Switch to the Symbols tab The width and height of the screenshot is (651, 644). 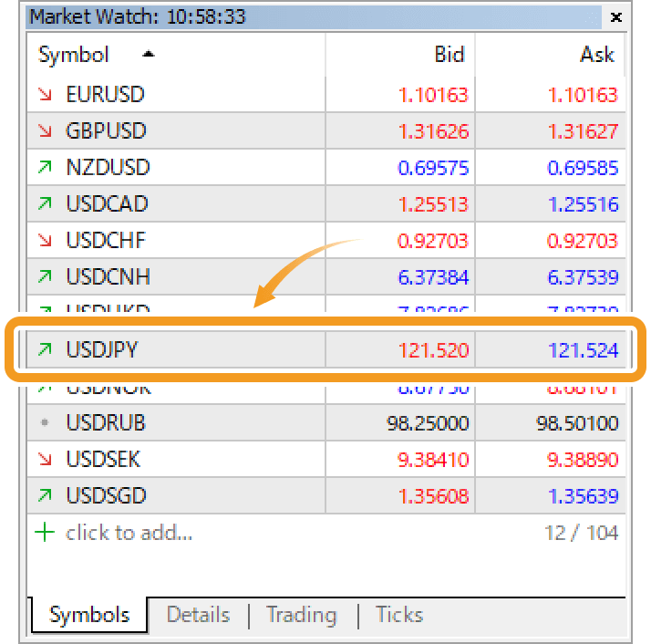coord(89,615)
